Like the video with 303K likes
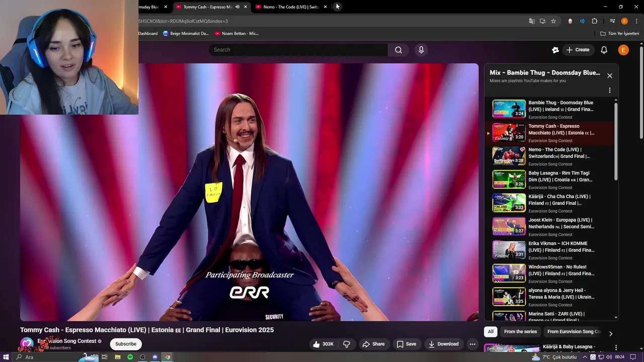Screen dimensions: 644x362 323,344
